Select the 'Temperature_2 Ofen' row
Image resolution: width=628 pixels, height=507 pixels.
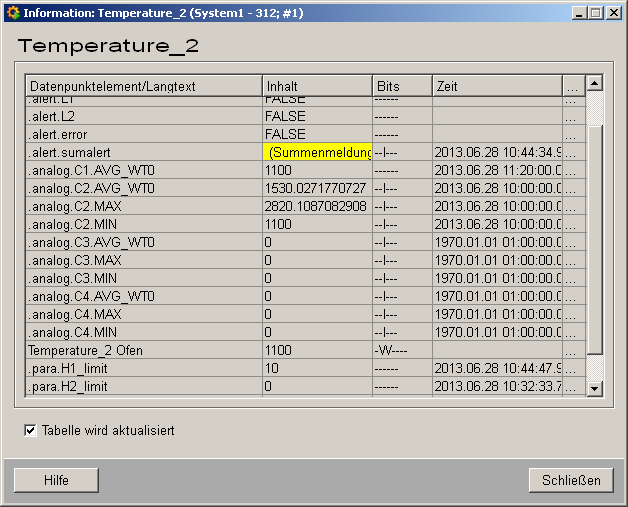143,350
